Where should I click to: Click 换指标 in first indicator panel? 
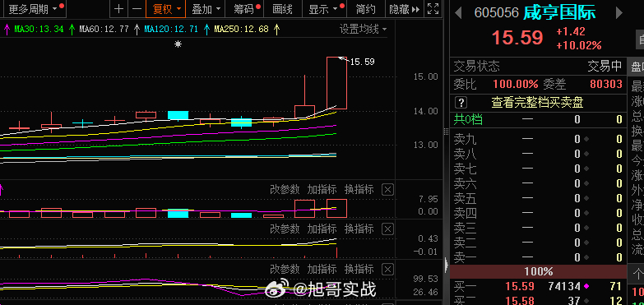(x=359, y=189)
